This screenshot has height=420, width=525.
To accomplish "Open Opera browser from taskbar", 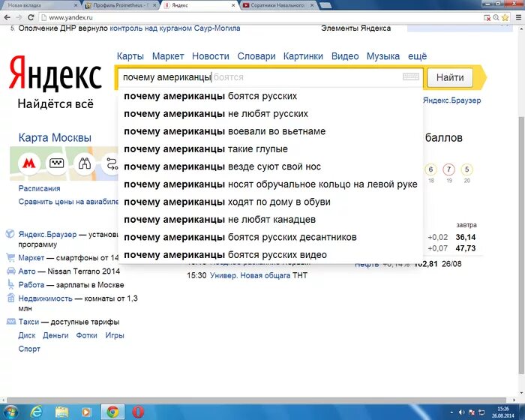I will click(138, 412).
